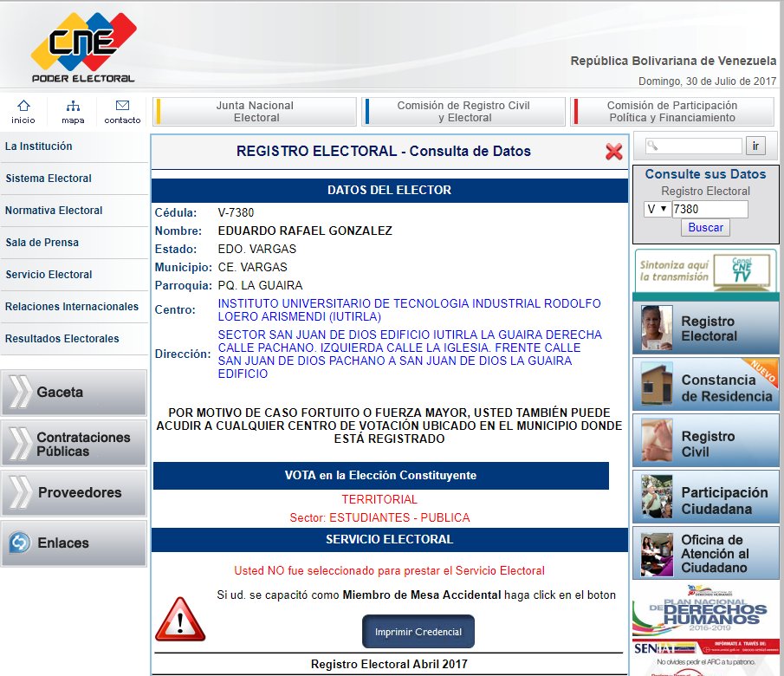784x676 pixels.
Task: Go to inicio home icon
Action: pos(23,106)
